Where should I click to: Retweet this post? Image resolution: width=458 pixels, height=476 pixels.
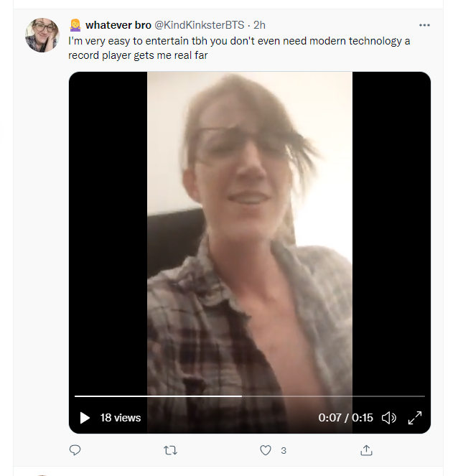click(170, 450)
